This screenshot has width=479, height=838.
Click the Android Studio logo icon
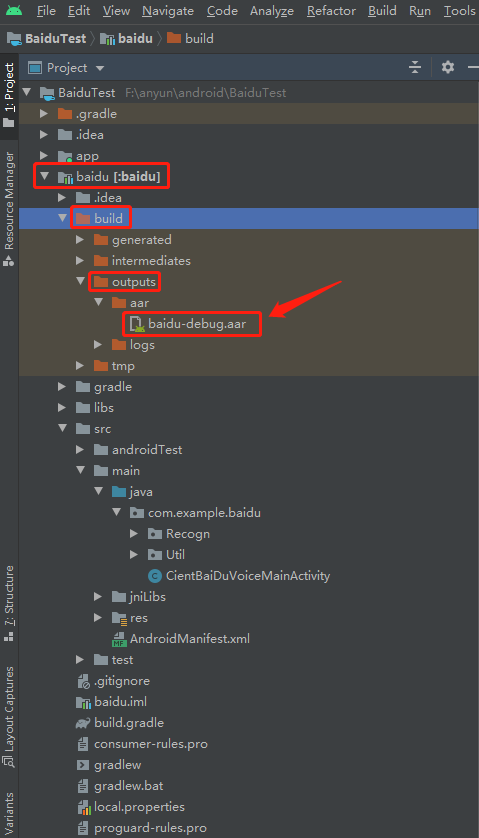[14, 10]
